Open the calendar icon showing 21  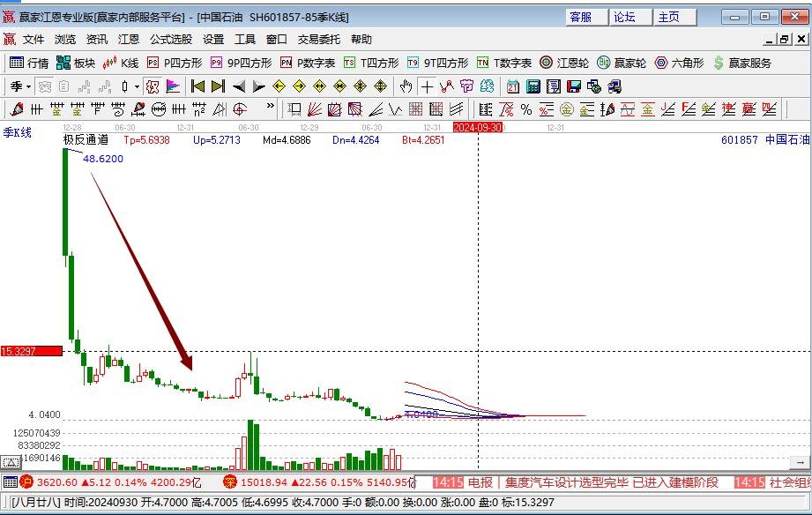point(512,86)
